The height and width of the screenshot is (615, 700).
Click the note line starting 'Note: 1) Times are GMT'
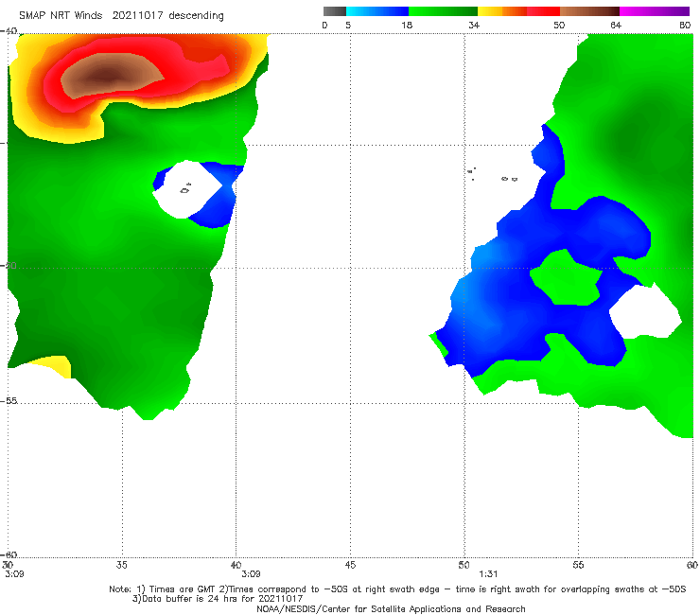pyautogui.click(x=397, y=589)
